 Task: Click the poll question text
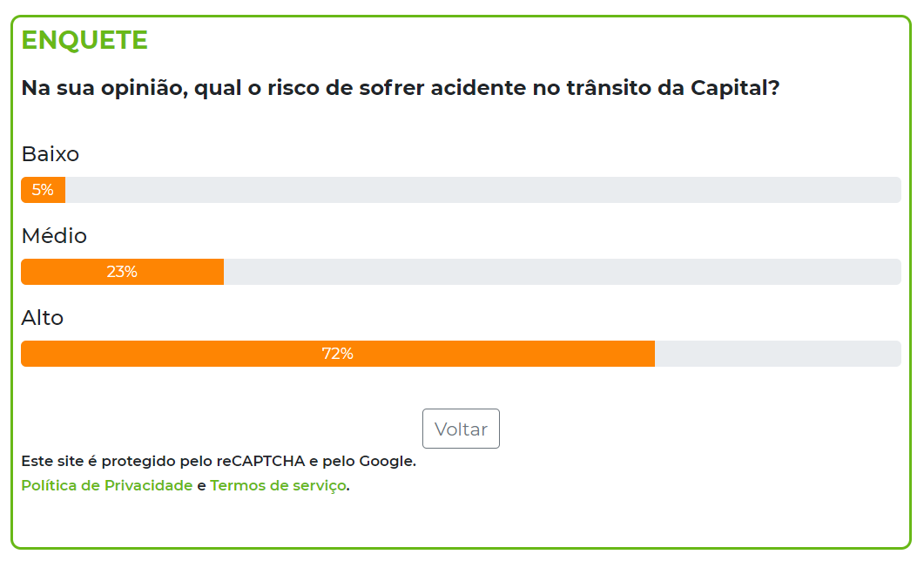pos(401,88)
